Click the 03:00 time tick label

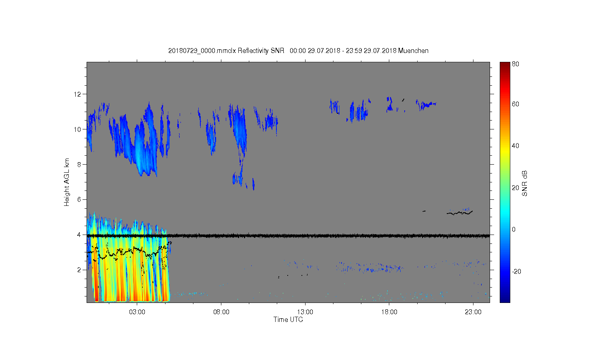coord(137,312)
